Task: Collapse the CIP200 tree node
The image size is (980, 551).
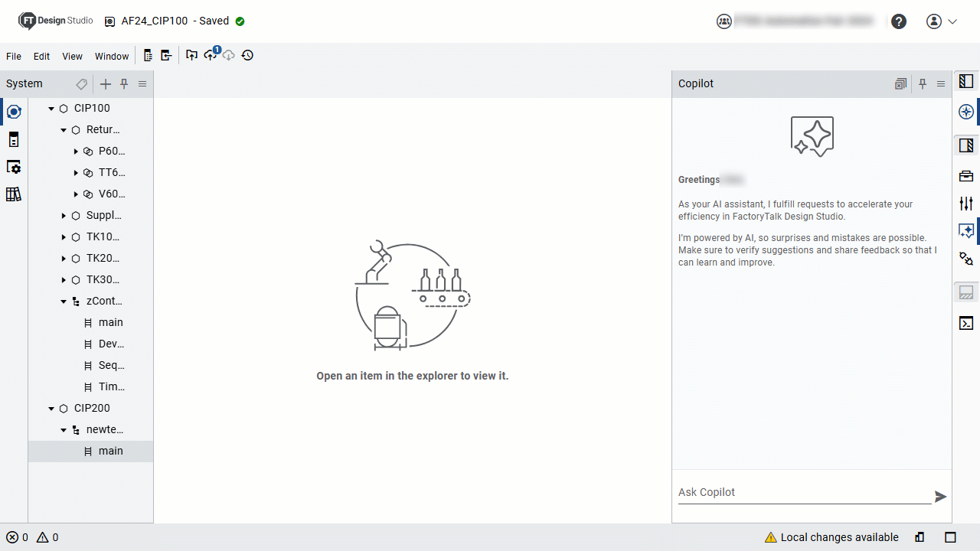Action: tap(51, 408)
